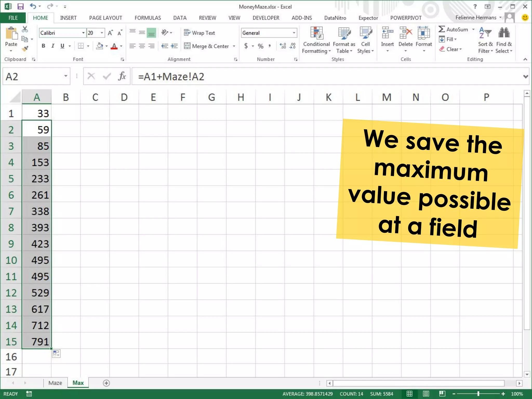Switch to the Maze sheet tab
The height and width of the screenshot is (399, 532).
pyautogui.click(x=55, y=383)
